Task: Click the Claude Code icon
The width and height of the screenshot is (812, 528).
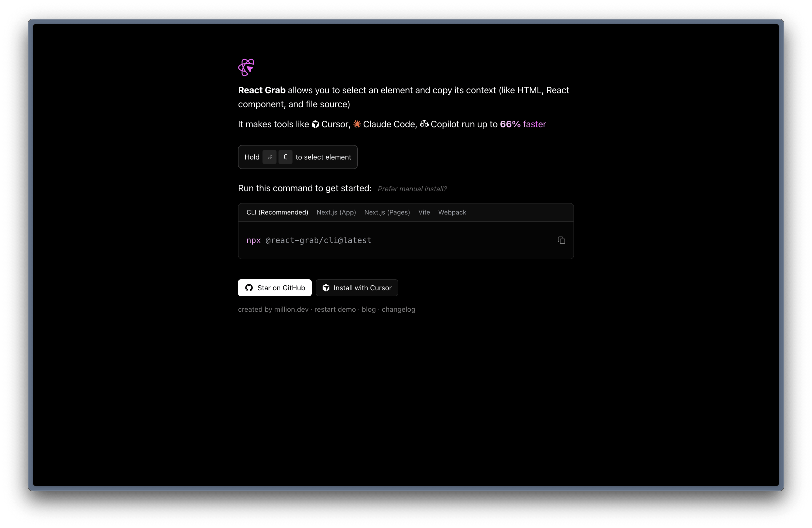Action: [357, 124]
